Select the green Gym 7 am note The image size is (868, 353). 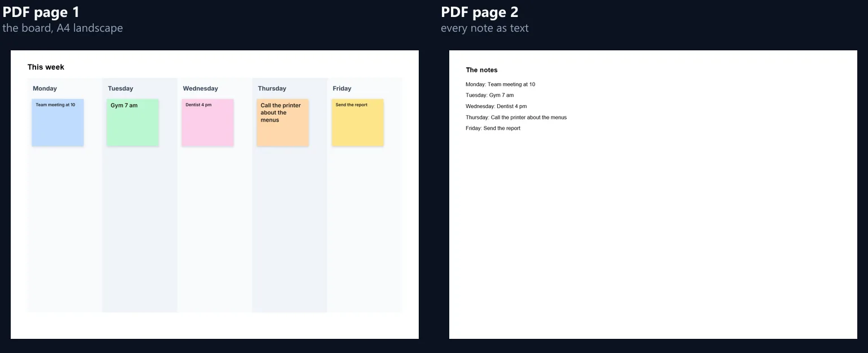pos(133,123)
